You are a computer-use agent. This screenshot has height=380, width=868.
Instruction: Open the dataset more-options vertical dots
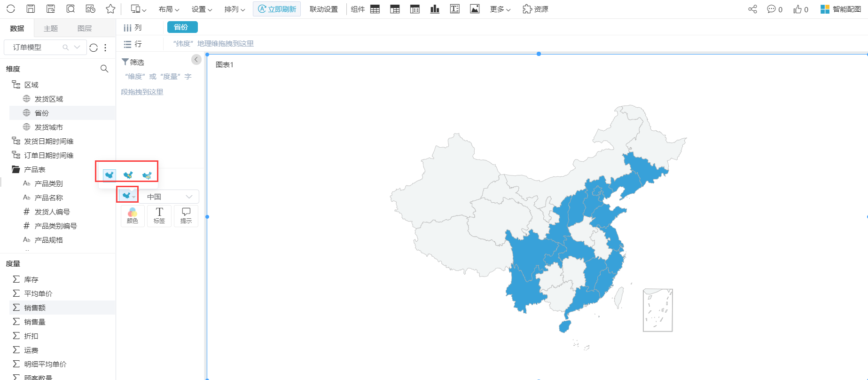pyautogui.click(x=105, y=47)
